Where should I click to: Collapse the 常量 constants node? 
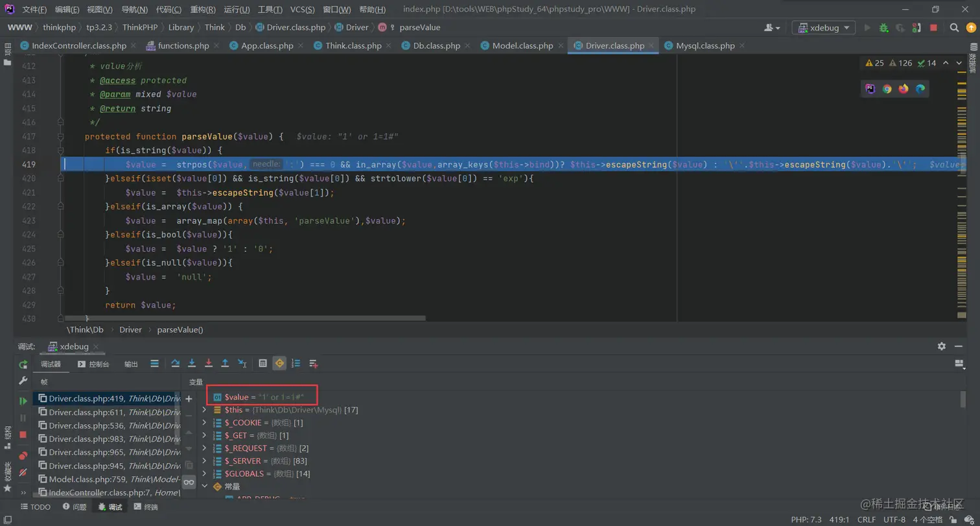(205, 486)
